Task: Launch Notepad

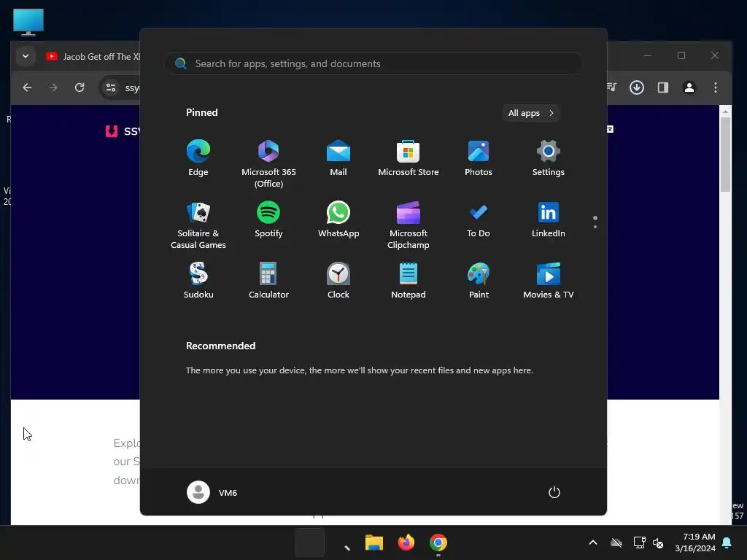Action: click(409, 281)
